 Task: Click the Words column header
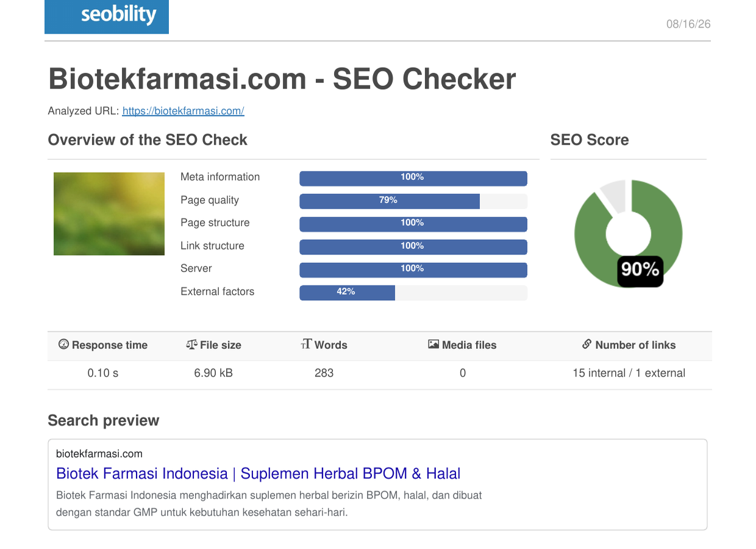324,345
